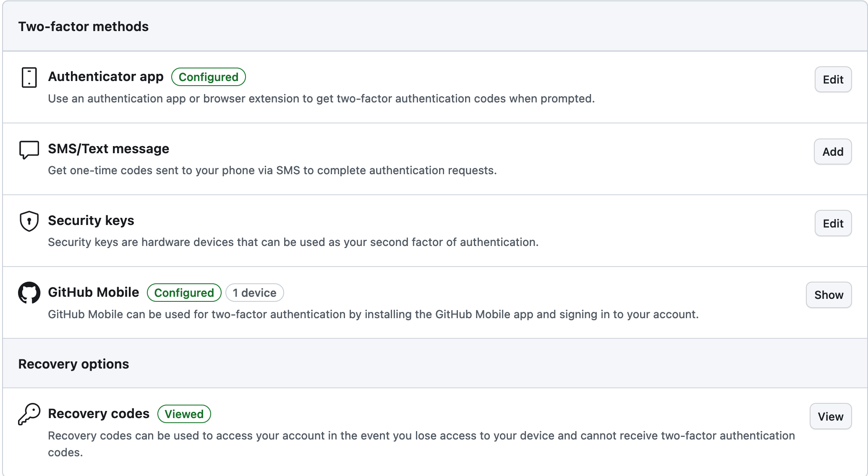The height and width of the screenshot is (476, 868).
Task: Click the Two-factor methods section header
Action: 83,26
